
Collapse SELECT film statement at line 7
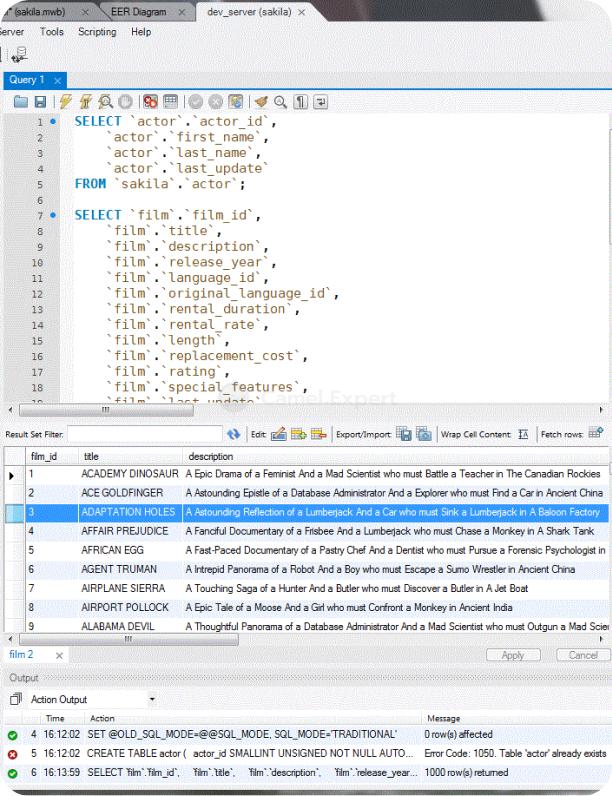click(x=51, y=215)
